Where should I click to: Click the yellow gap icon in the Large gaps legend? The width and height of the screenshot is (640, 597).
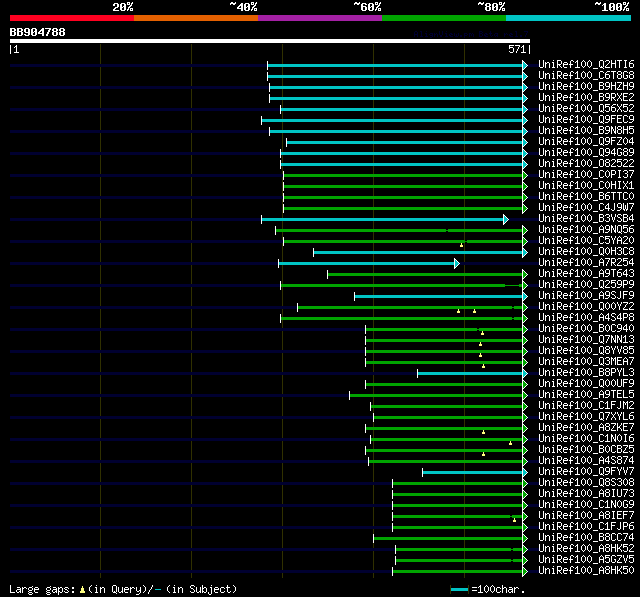click(x=82, y=590)
